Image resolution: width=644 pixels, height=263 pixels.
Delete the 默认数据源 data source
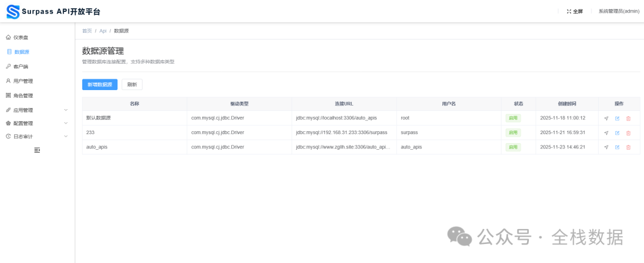tap(628, 118)
